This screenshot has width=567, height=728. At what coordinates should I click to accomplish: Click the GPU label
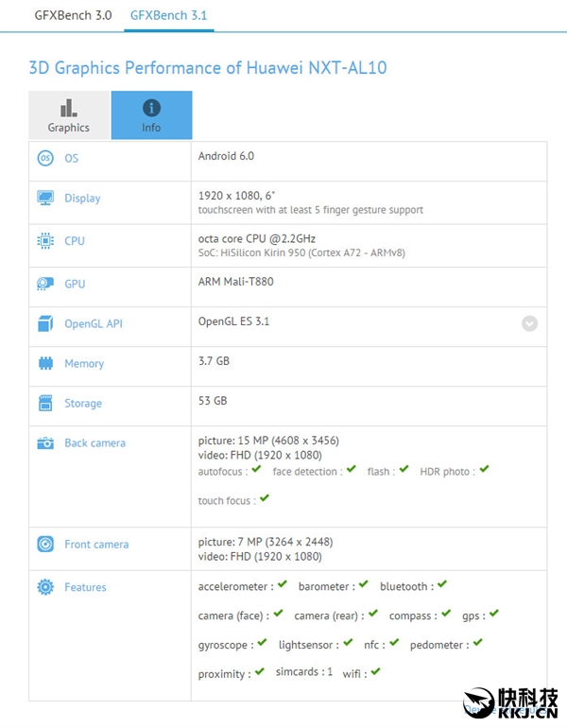75,284
